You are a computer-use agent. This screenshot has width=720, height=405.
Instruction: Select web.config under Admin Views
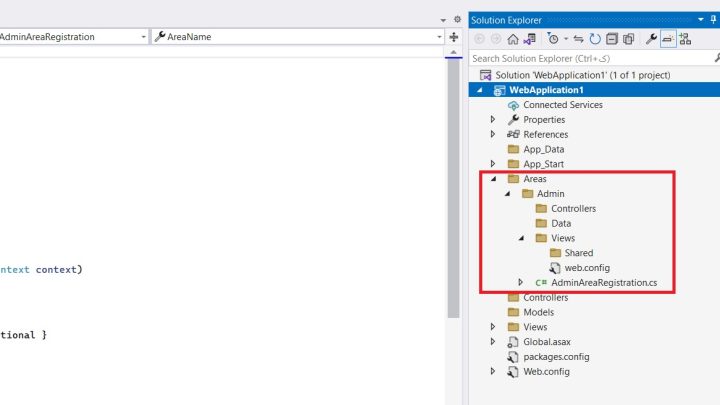(x=587, y=268)
